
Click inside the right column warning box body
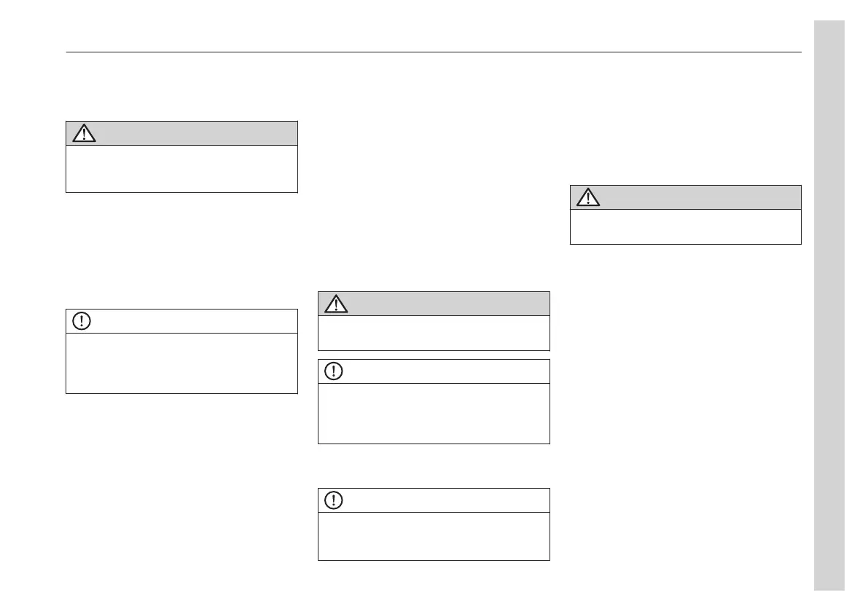pos(685,226)
